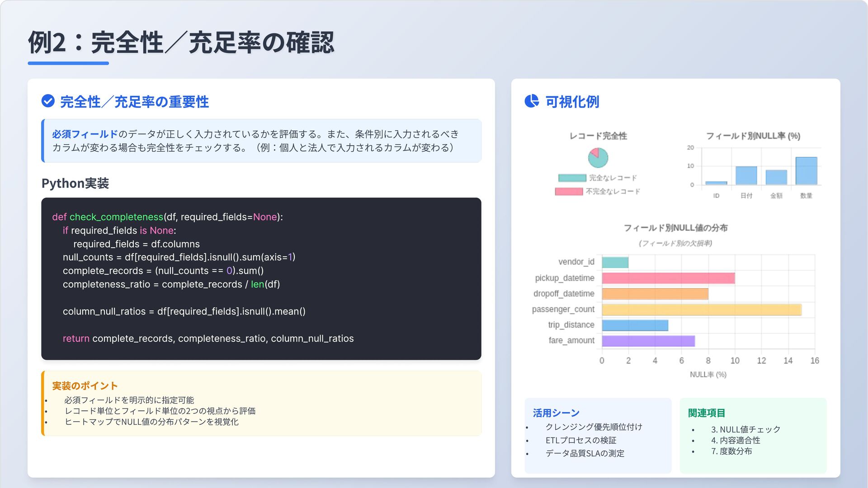Click the ETLプロセスの検証 item
The width and height of the screenshot is (868, 488).
pos(581,440)
